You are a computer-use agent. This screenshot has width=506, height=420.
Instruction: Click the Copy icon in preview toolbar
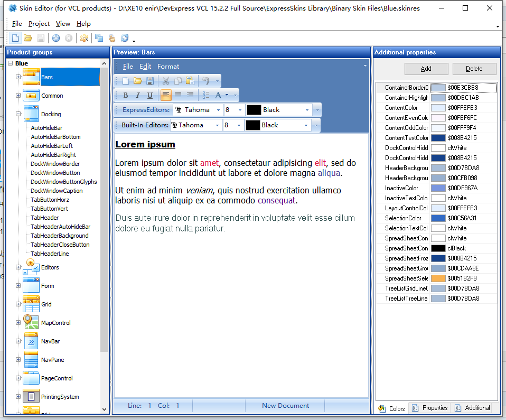coord(178,81)
